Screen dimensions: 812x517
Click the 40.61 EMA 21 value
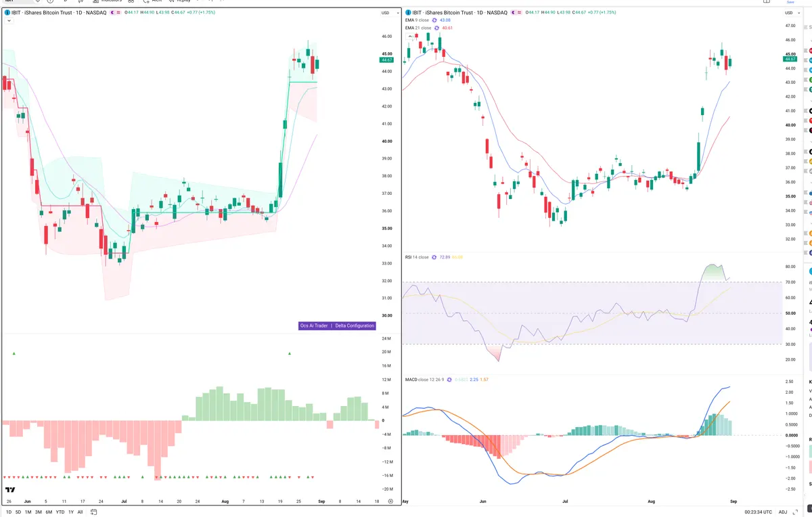click(447, 28)
